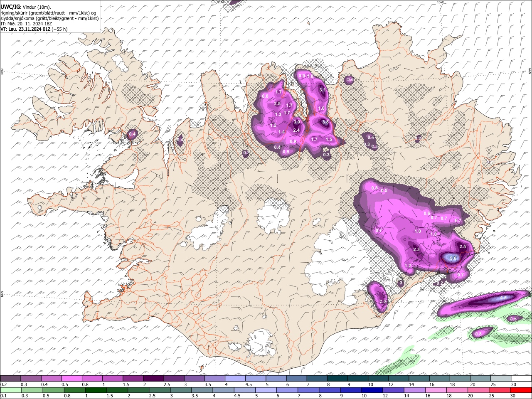Pick the dark purple upper swatch starting at 2
Image resolution: width=532 pixels, height=399 pixels.
153,379
